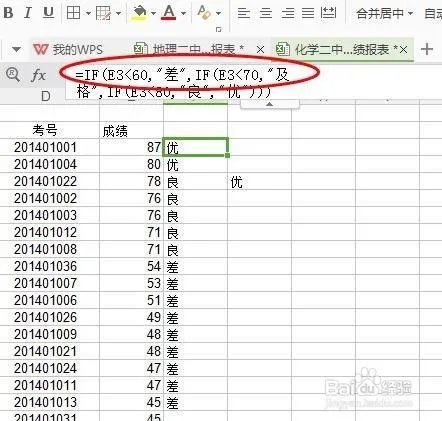Open clear format dropdown arrow
The height and width of the screenshot is (421, 442).
click(218, 13)
